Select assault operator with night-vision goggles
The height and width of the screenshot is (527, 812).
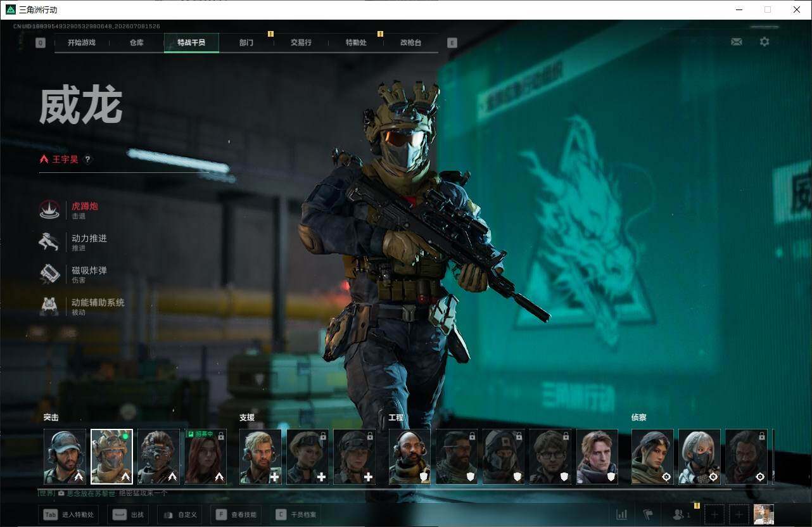(159, 457)
